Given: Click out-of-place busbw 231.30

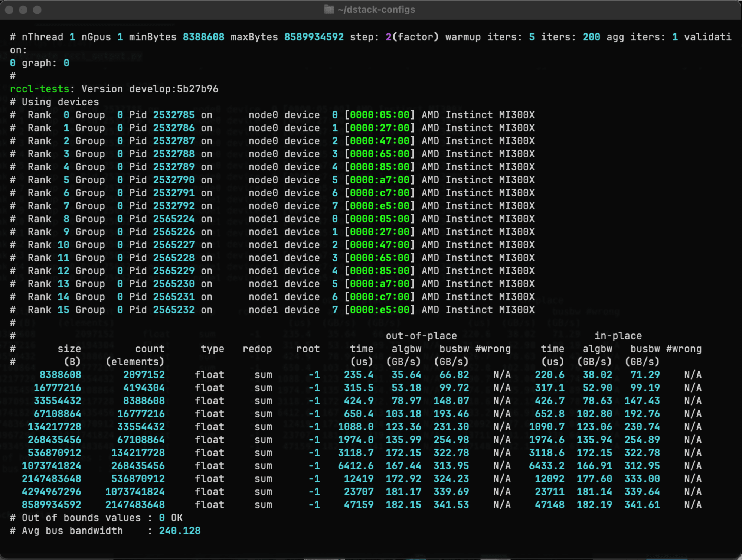Looking at the screenshot, I should [451, 427].
